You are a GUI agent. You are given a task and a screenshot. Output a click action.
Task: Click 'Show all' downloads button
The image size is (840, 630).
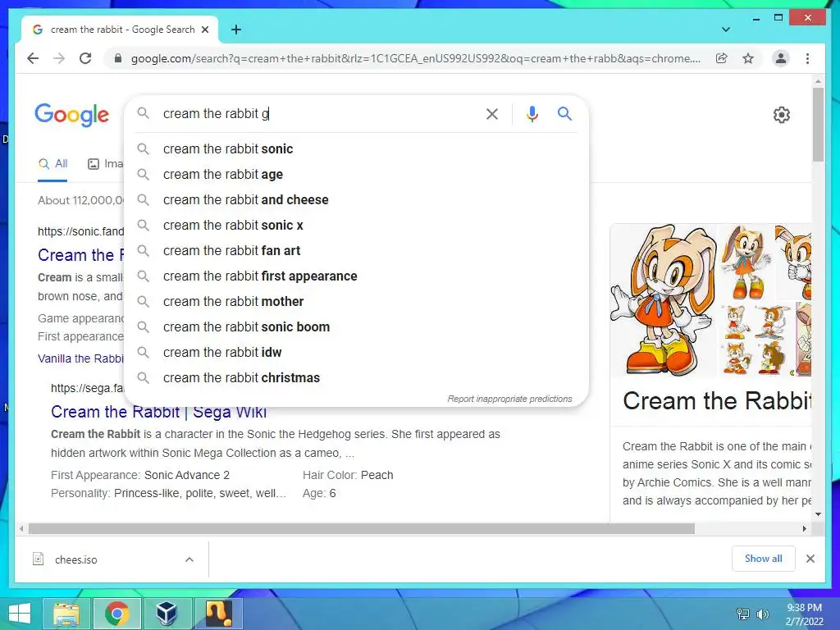point(764,559)
